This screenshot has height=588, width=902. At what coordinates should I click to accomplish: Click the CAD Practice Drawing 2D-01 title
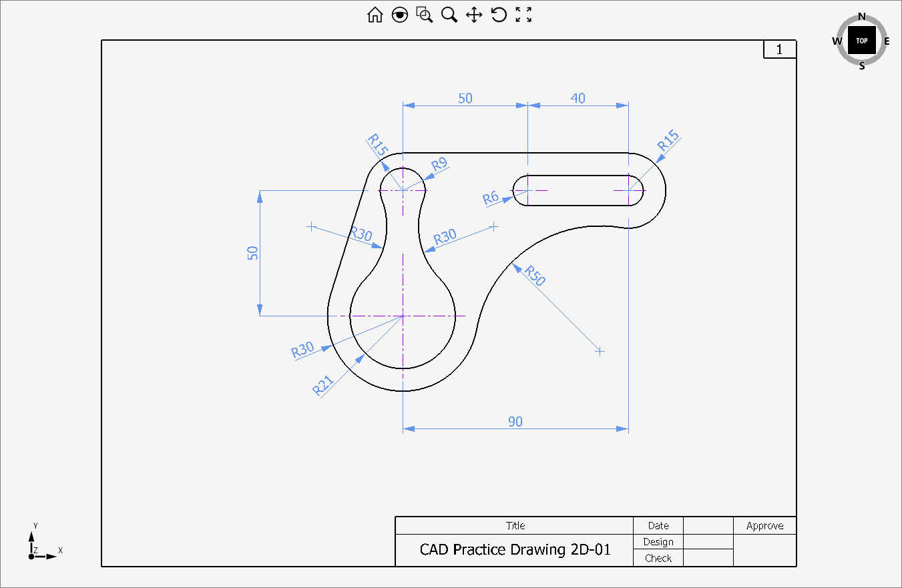pyautogui.click(x=515, y=549)
